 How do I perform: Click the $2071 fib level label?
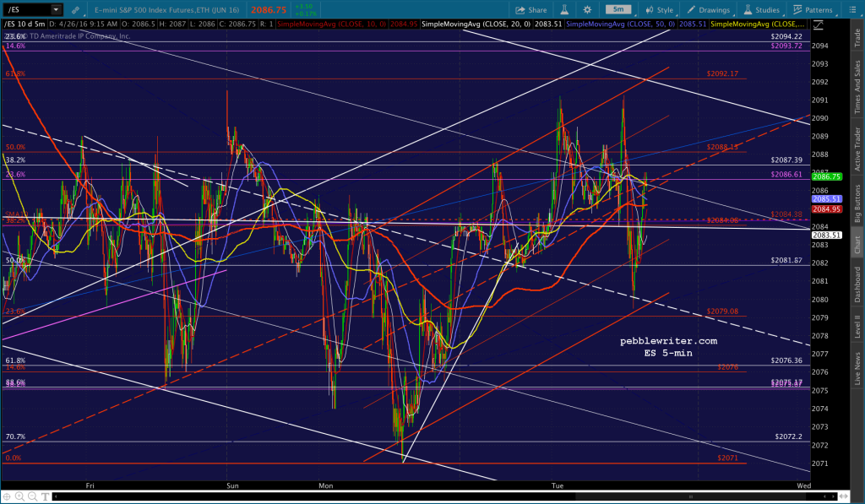[727, 458]
